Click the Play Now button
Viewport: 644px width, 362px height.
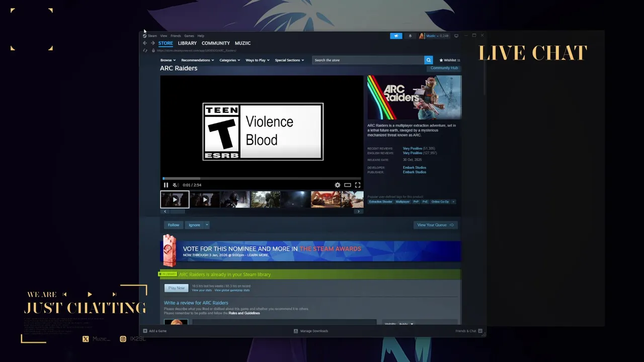pyautogui.click(x=176, y=288)
